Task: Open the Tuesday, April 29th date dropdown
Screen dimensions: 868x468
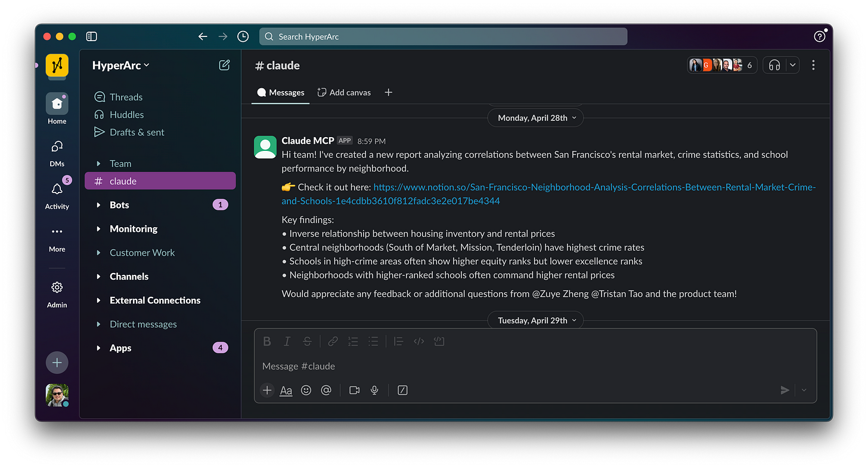Action: 535,320
